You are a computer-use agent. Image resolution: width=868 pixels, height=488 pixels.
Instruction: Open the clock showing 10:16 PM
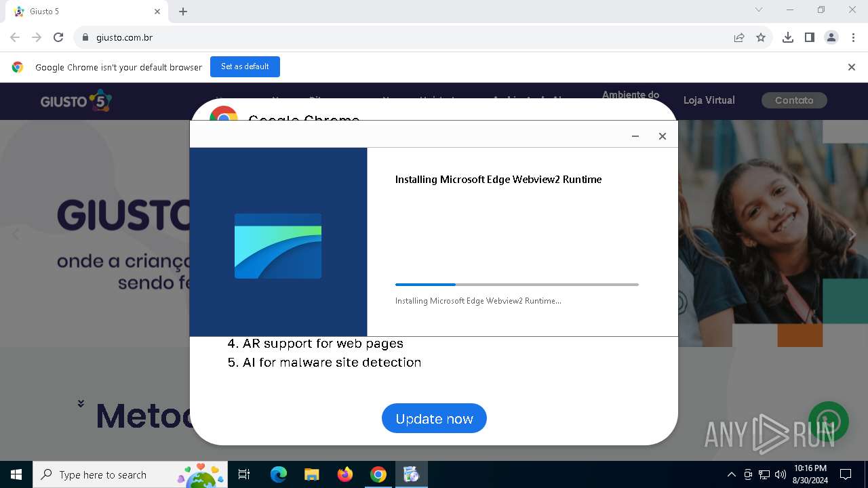pos(810,474)
